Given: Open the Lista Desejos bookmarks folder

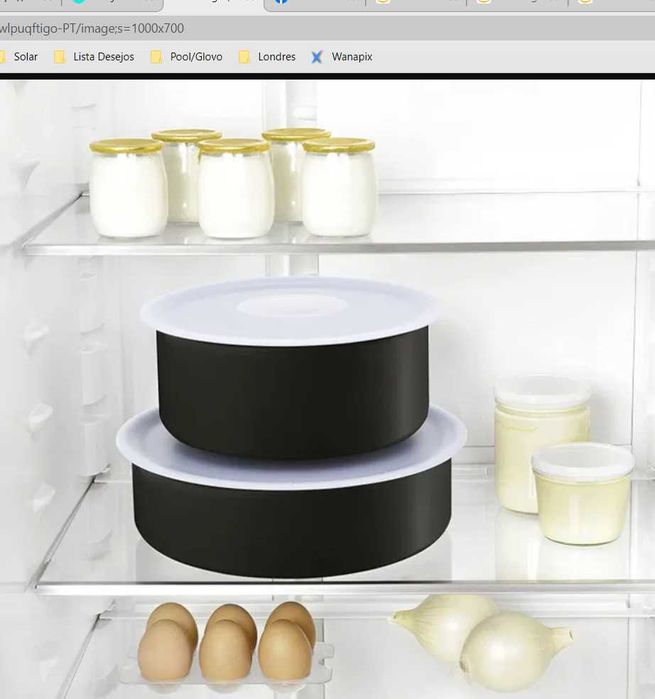Looking at the screenshot, I should (94, 57).
